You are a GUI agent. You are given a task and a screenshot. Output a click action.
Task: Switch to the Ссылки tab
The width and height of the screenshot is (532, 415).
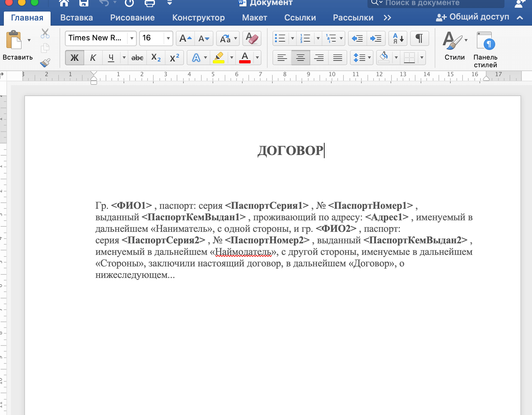point(300,18)
